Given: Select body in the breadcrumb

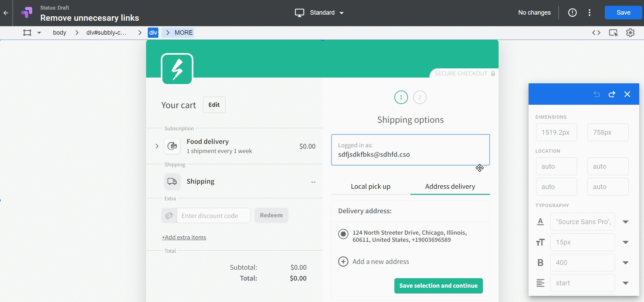Looking at the screenshot, I should click(x=60, y=33).
